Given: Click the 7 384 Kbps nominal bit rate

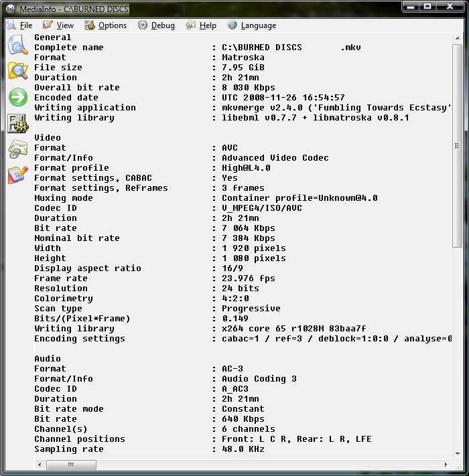Looking at the screenshot, I should [249, 238].
